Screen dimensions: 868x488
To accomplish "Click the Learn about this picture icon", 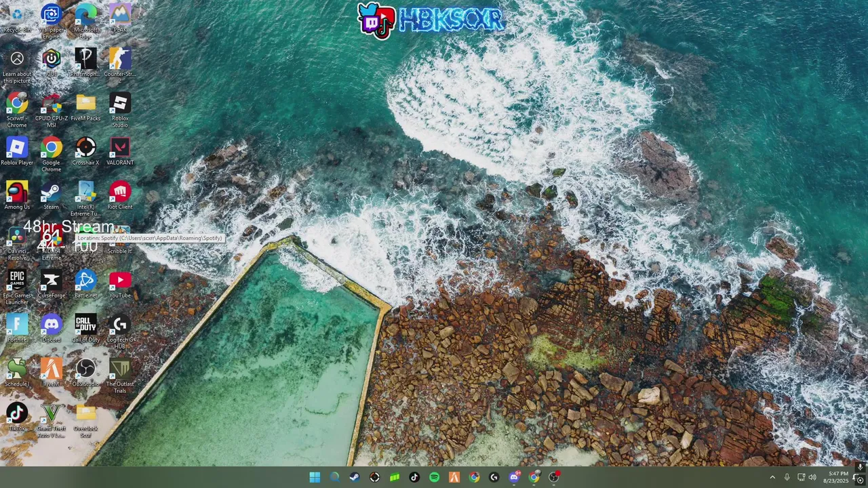I will [17, 66].
